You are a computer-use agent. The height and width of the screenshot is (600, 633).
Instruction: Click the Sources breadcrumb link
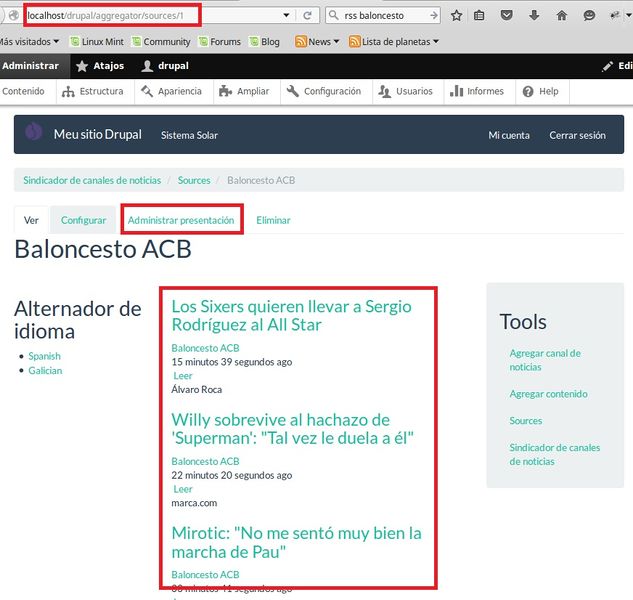(194, 180)
